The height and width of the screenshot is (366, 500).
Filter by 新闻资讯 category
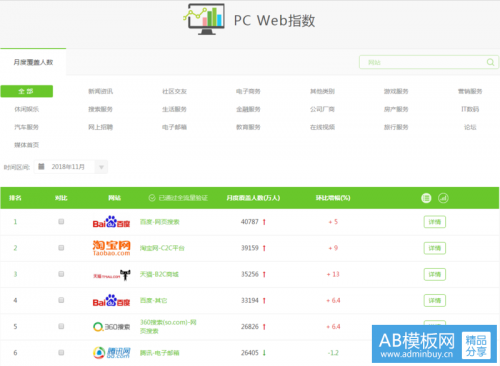point(100,91)
